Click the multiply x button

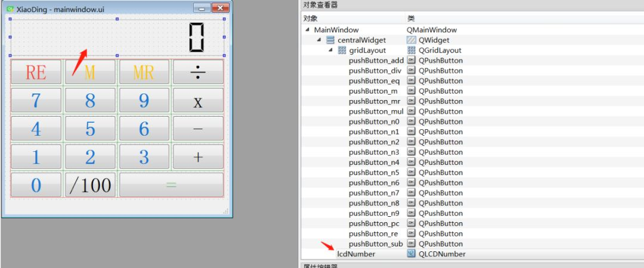click(199, 100)
